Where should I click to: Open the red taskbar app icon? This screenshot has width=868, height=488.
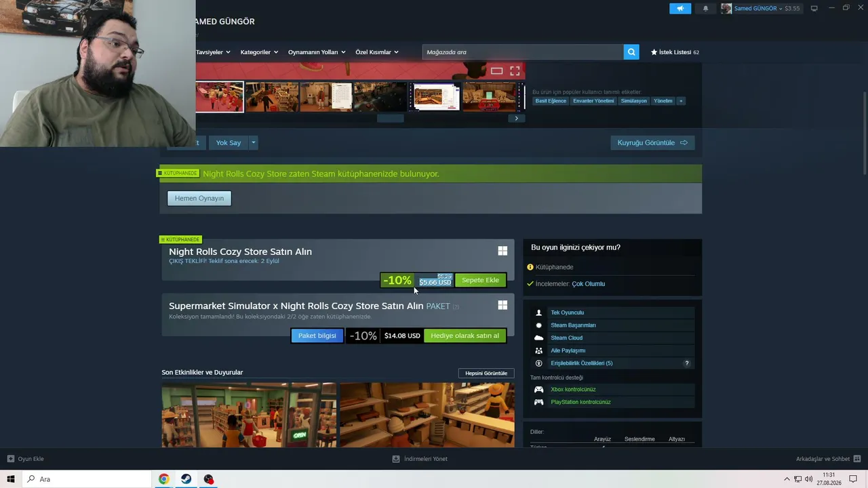(x=208, y=479)
